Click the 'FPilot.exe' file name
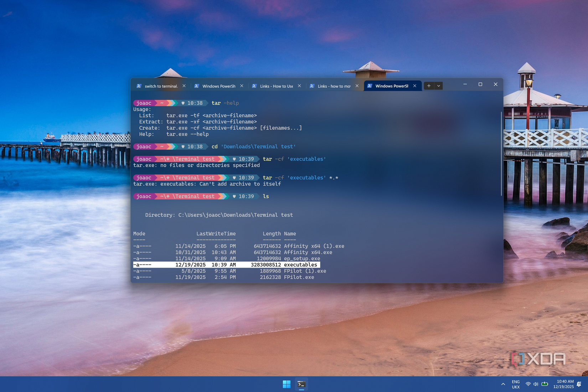Image resolution: width=588 pixels, height=392 pixels. pos(299,277)
